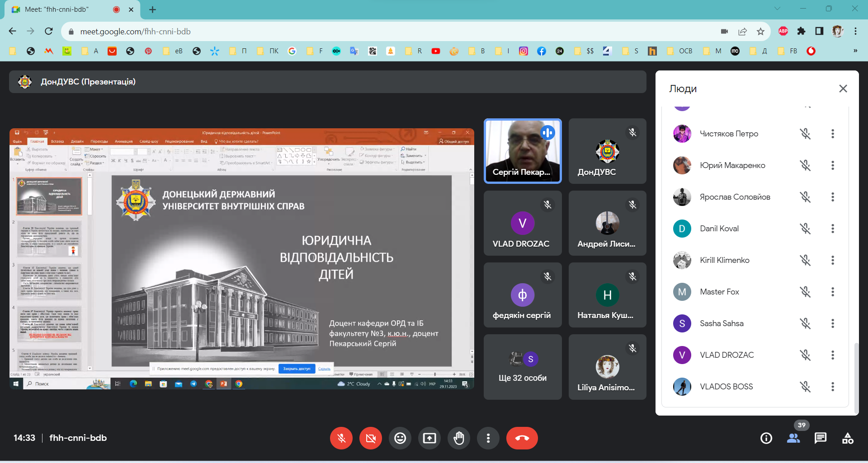Mute Kirill Klimenko's microphone
Image resolution: width=868 pixels, height=463 pixels.
coord(805,260)
